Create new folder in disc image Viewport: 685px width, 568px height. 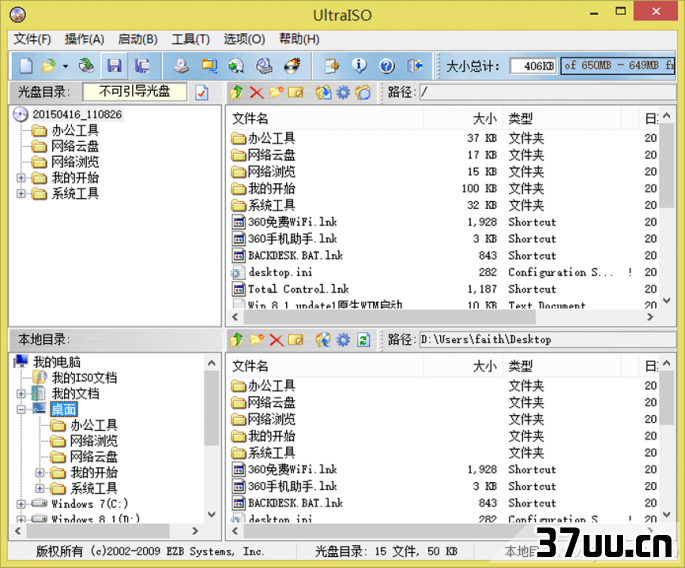pos(276,92)
